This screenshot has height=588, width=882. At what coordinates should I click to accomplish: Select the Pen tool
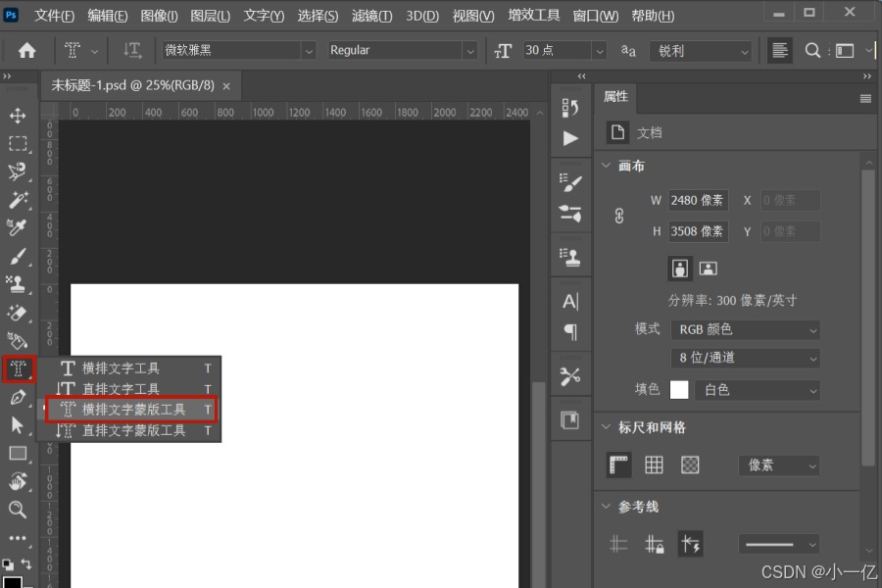(x=18, y=397)
